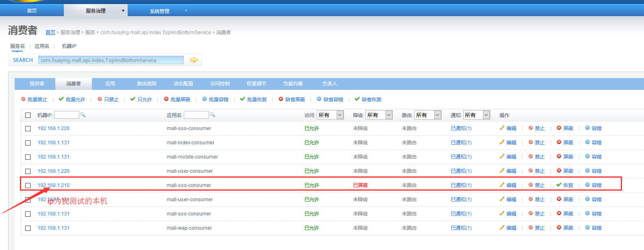Click the 批量恢复 green check icon

coord(242,99)
